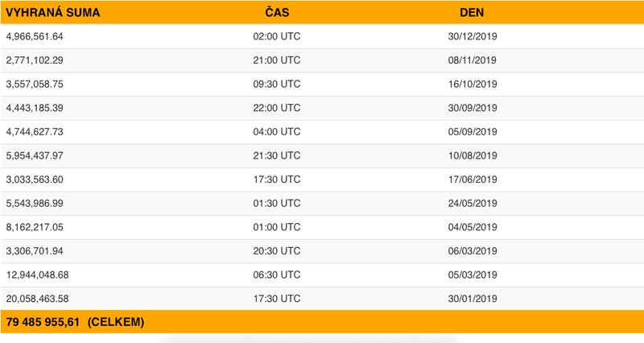The image size is (644, 343).
Task: Select the 3,033,563.60 amount cell
Action: [35, 180]
